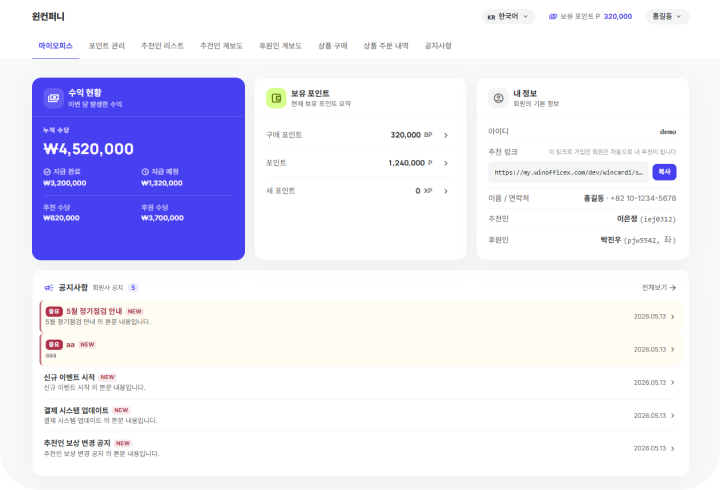
Task: Go to the 포인트 관리 tab
Action: pyautogui.click(x=107, y=46)
